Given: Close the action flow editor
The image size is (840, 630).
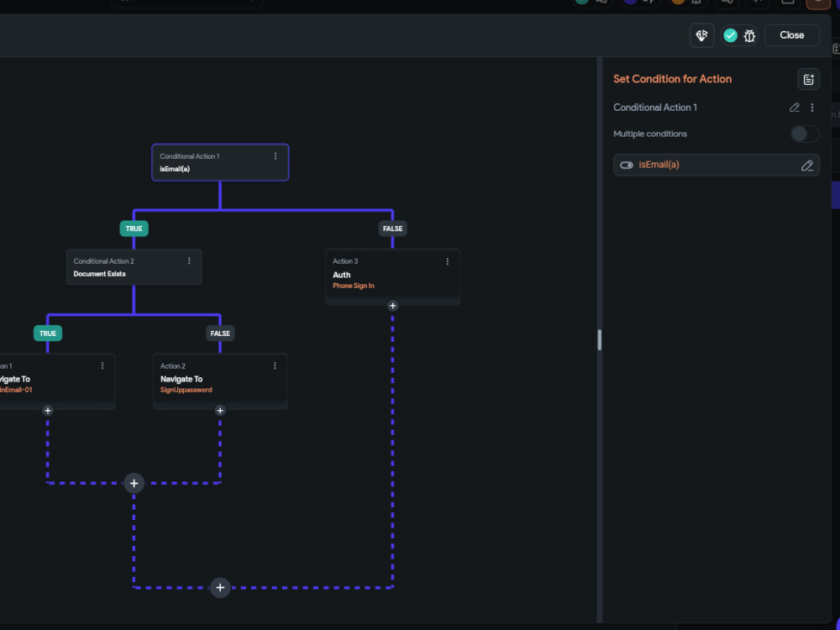Looking at the screenshot, I should click(x=792, y=34).
